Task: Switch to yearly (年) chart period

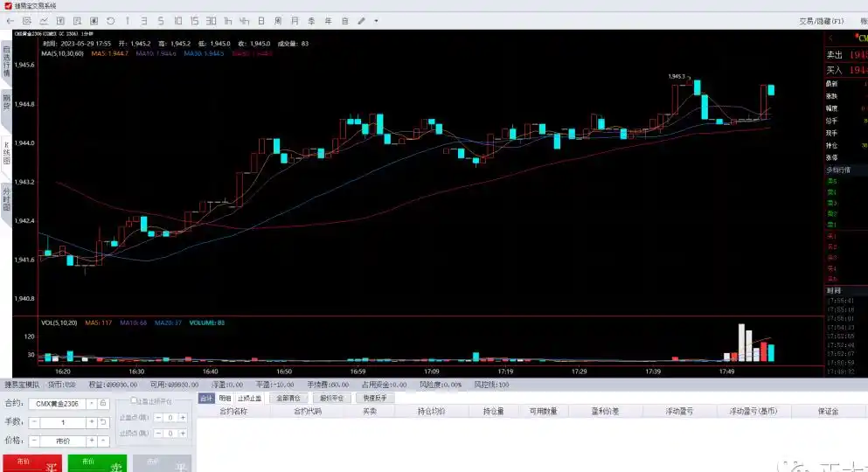Action: point(328,21)
